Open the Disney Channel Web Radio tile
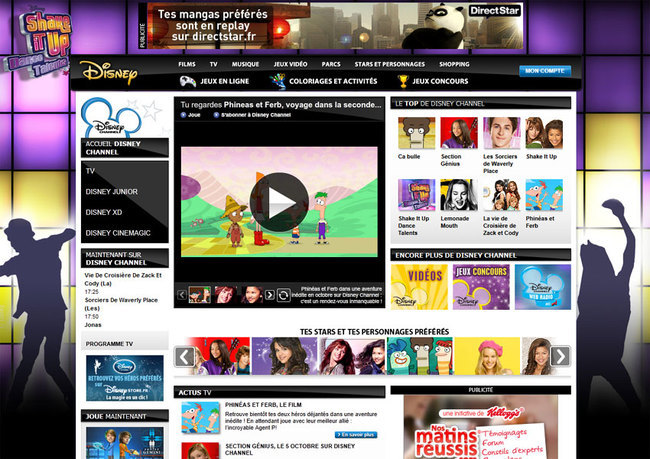The height and width of the screenshot is (459, 650). (543, 287)
